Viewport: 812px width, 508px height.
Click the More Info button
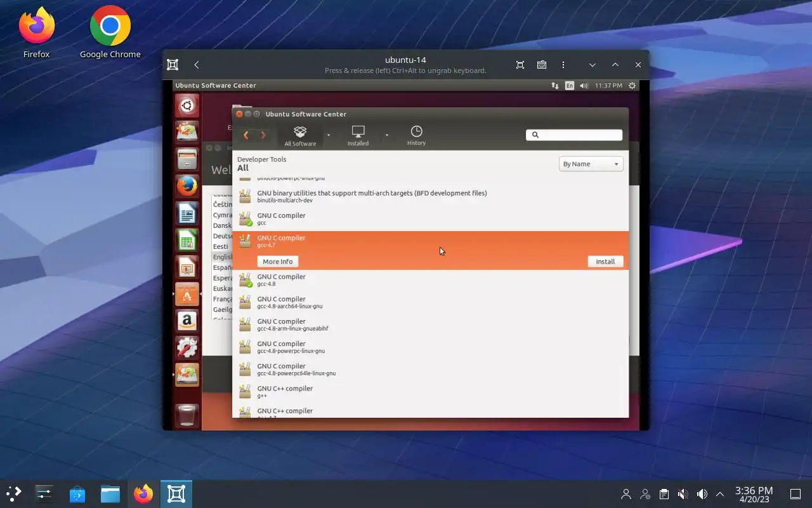pos(278,262)
